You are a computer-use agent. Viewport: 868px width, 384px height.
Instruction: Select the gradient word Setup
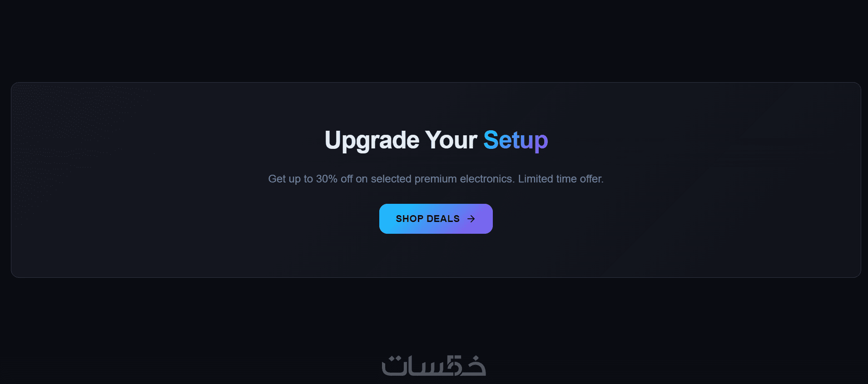516,140
